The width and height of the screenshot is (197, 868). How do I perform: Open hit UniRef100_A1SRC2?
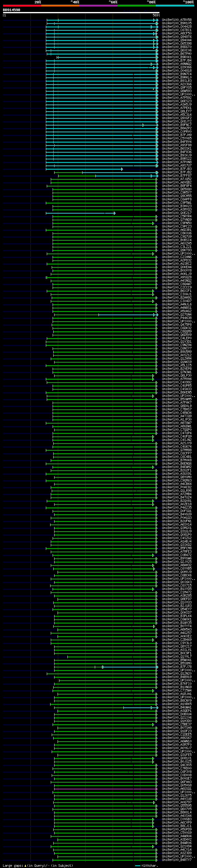coord(177,264)
